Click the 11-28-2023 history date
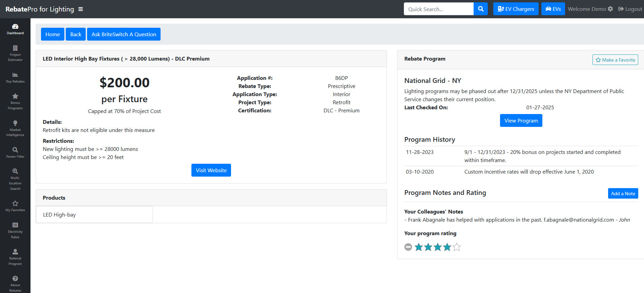Viewport: 644px width, 293px height. [420, 152]
